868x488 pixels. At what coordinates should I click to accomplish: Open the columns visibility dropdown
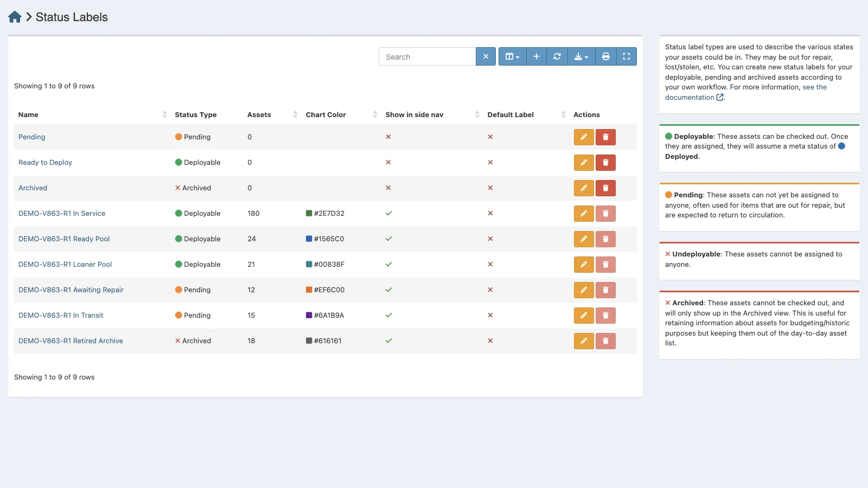pyautogui.click(x=512, y=56)
